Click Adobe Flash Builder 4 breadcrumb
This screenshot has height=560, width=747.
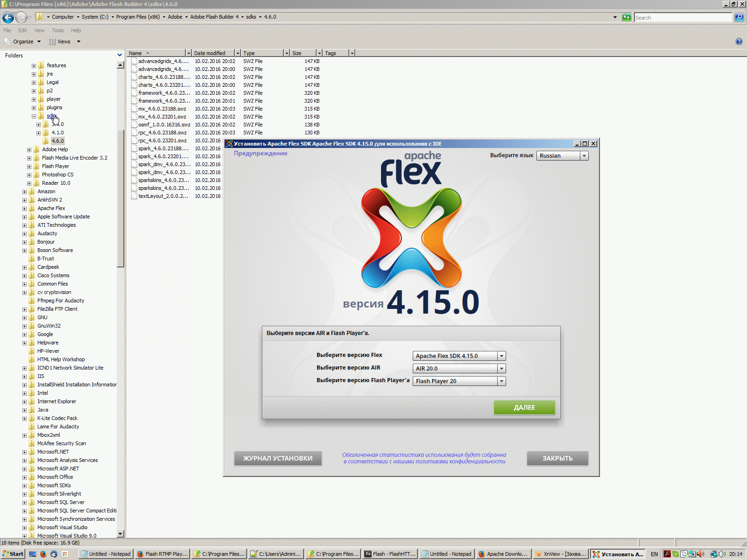(214, 17)
